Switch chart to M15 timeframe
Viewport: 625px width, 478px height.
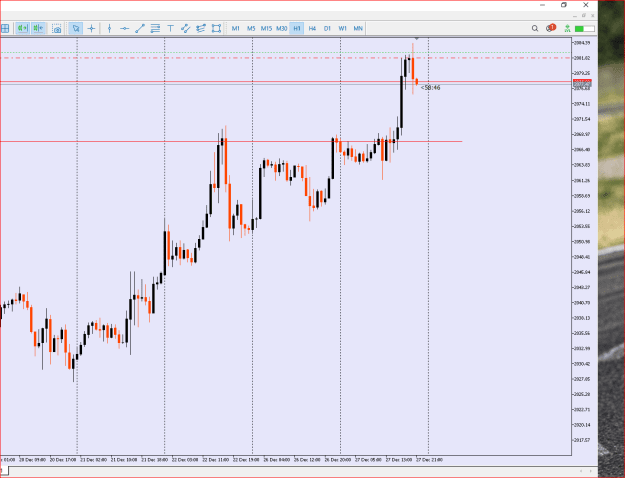coord(266,28)
